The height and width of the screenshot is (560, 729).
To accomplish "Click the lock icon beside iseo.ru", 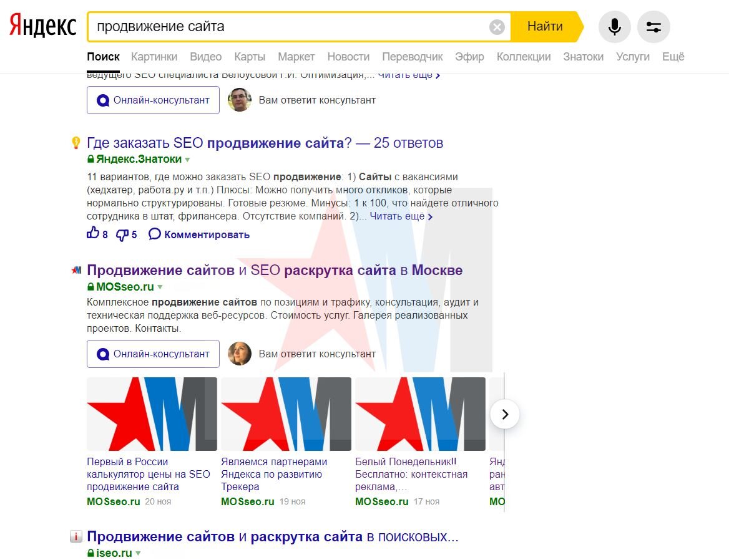I will 91,553.
